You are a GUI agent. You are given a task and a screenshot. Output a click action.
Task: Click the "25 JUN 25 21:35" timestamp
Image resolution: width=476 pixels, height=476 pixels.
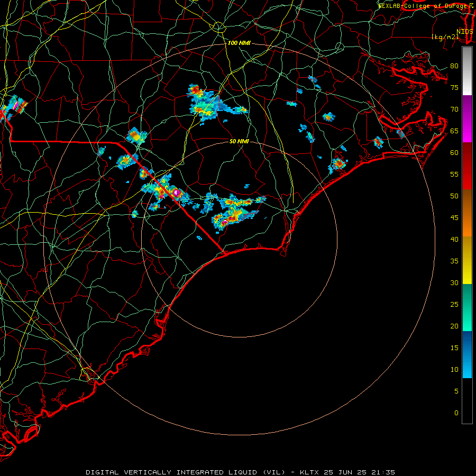(359, 472)
